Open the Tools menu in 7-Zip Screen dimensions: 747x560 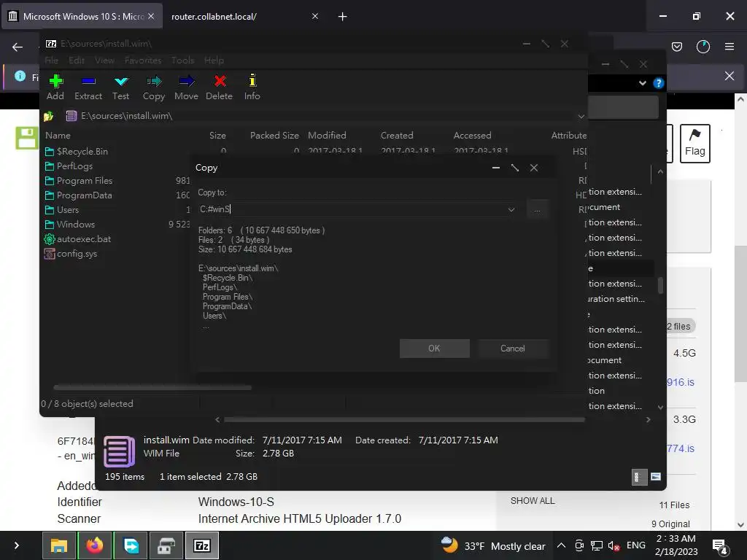pyautogui.click(x=183, y=61)
